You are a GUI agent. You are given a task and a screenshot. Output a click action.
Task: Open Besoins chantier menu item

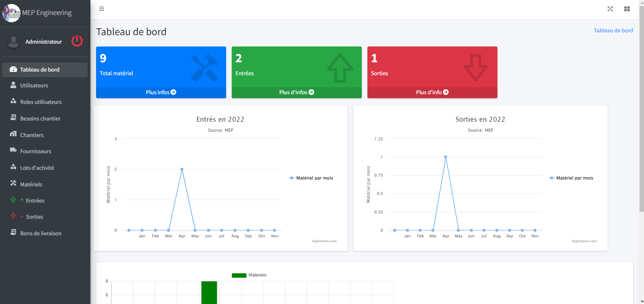(x=40, y=118)
